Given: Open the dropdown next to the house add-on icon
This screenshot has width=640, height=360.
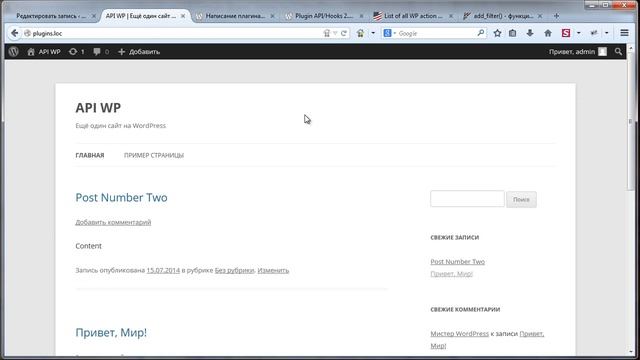Looking at the screenshot, I should pyautogui.click(x=373, y=33).
